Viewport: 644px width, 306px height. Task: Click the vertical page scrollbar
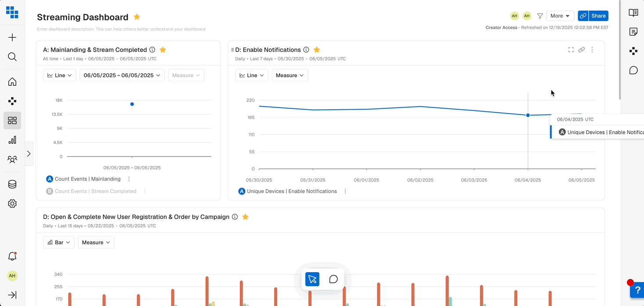620,49
